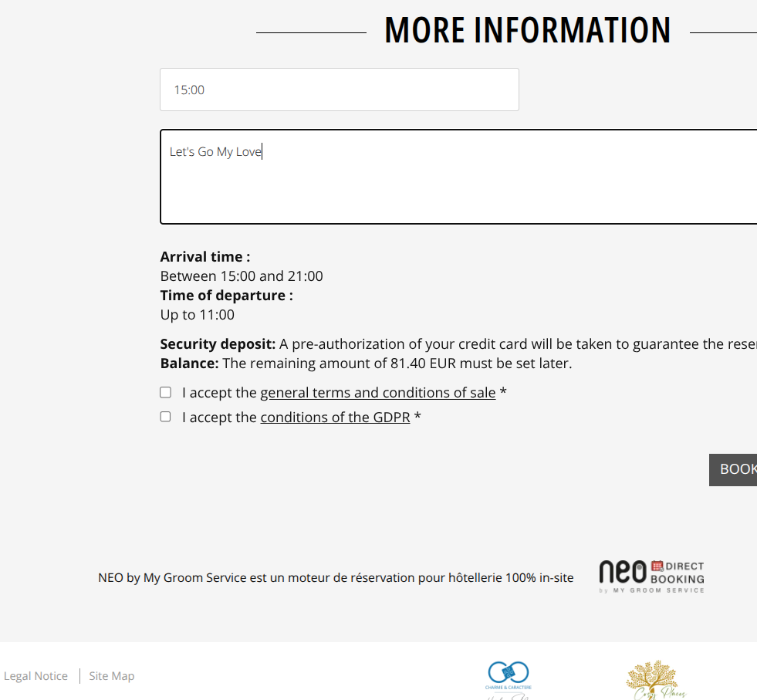
Task: Click the Charme & Caractère logo
Action: 508,678
